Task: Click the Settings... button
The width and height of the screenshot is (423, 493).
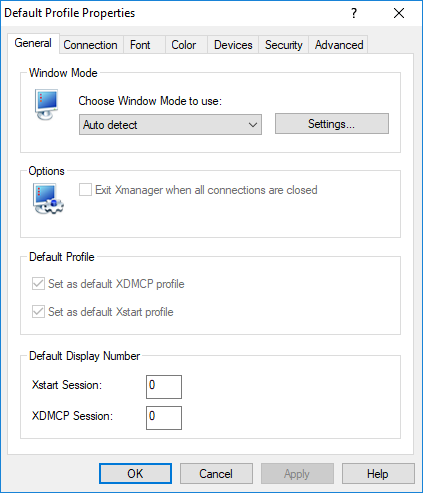Action: click(332, 124)
